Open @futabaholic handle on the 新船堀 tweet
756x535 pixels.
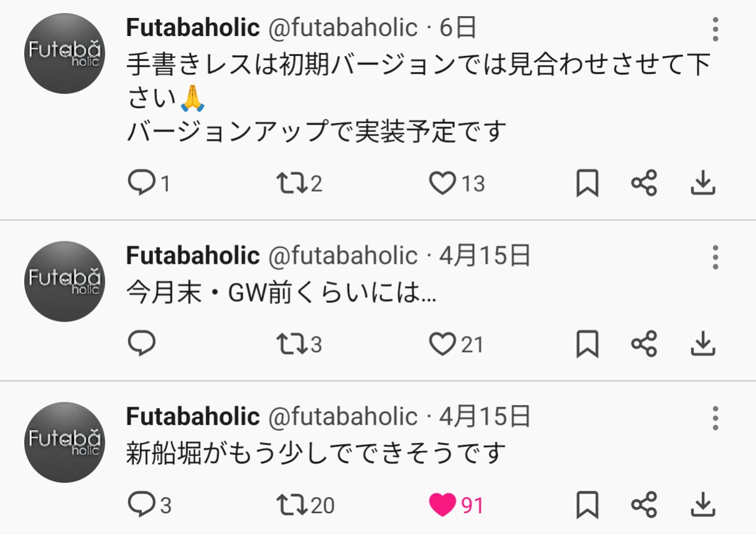click(x=342, y=416)
